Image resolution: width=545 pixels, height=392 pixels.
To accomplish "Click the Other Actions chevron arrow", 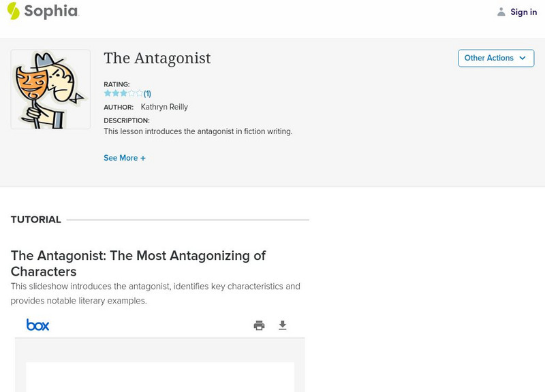I will pos(523,59).
